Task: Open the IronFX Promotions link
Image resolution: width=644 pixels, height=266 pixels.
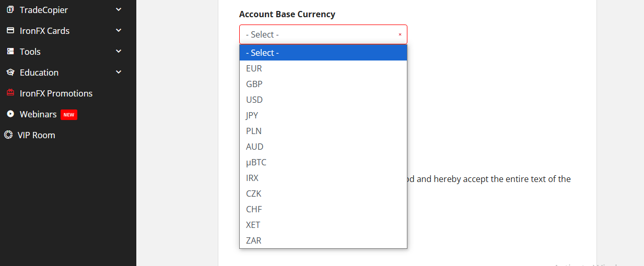Action: coord(56,93)
